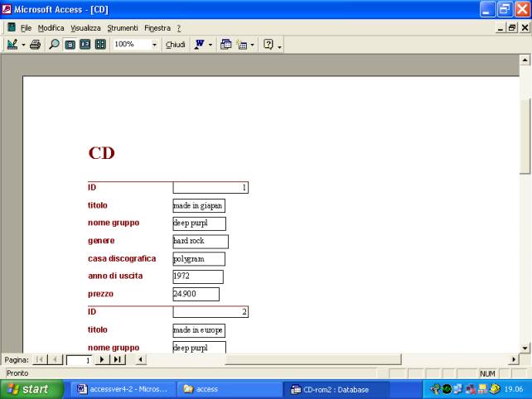Click the CD report title
This screenshot has height=399, width=532.
click(x=101, y=153)
